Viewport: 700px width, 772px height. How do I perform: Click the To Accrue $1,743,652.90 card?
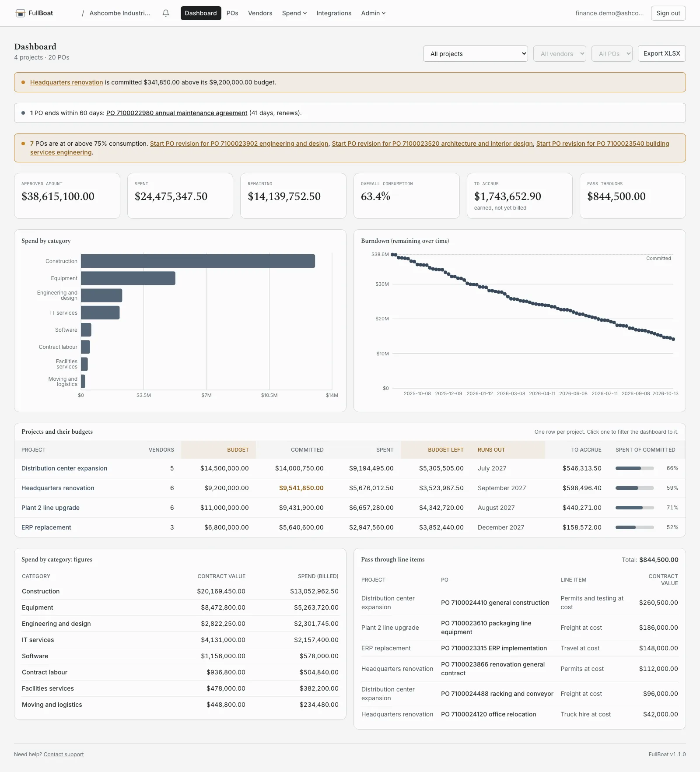[519, 196]
